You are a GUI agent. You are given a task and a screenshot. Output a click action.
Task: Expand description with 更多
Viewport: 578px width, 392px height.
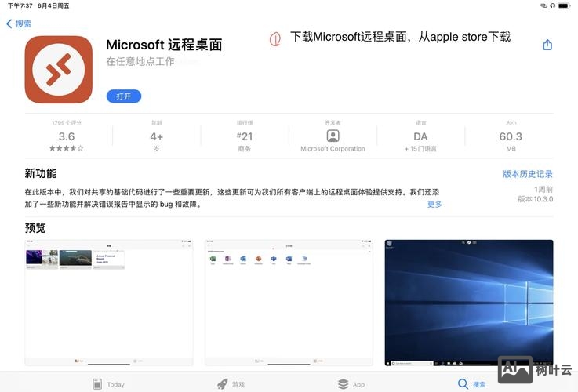(x=434, y=204)
